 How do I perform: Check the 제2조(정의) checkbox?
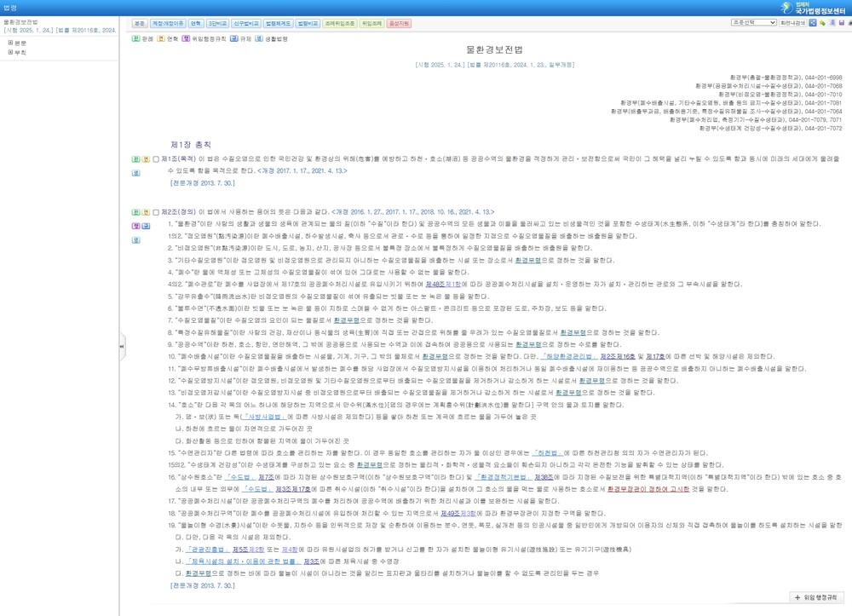pyautogui.click(x=156, y=211)
